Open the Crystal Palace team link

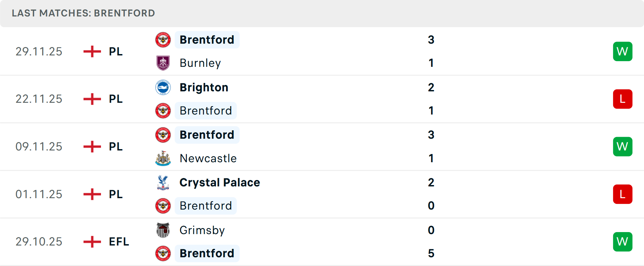[x=220, y=182]
